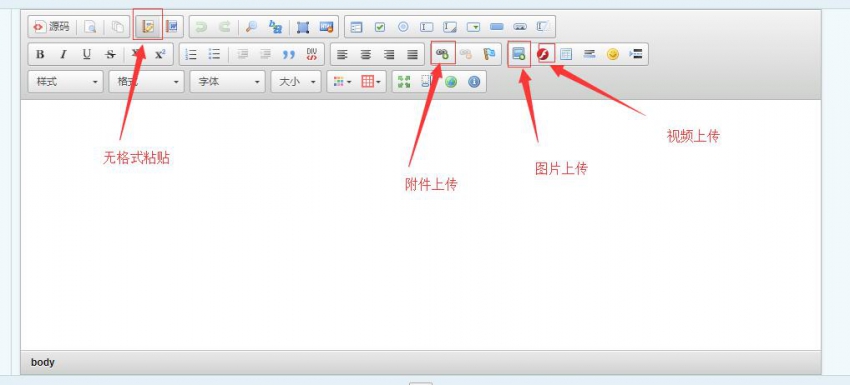
Task: Insert a form button element
Action: [x=497, y=27]
